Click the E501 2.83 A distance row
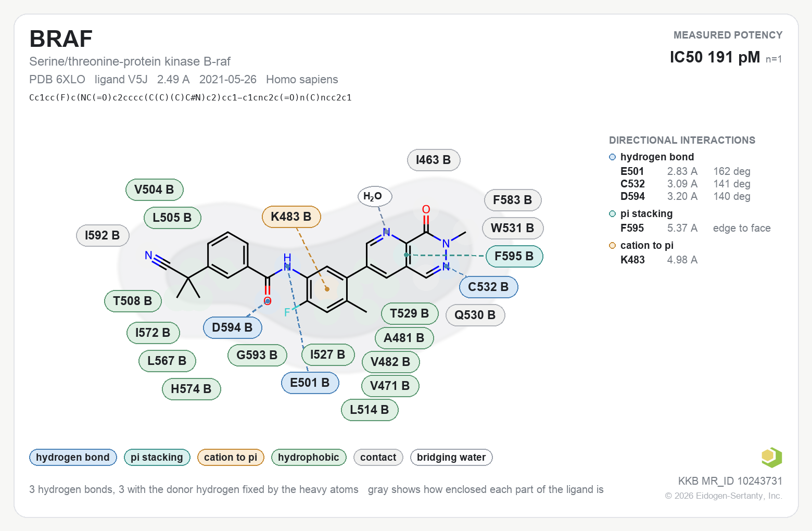812x531 pixels. pyautogui.click(x=686, y=171)
